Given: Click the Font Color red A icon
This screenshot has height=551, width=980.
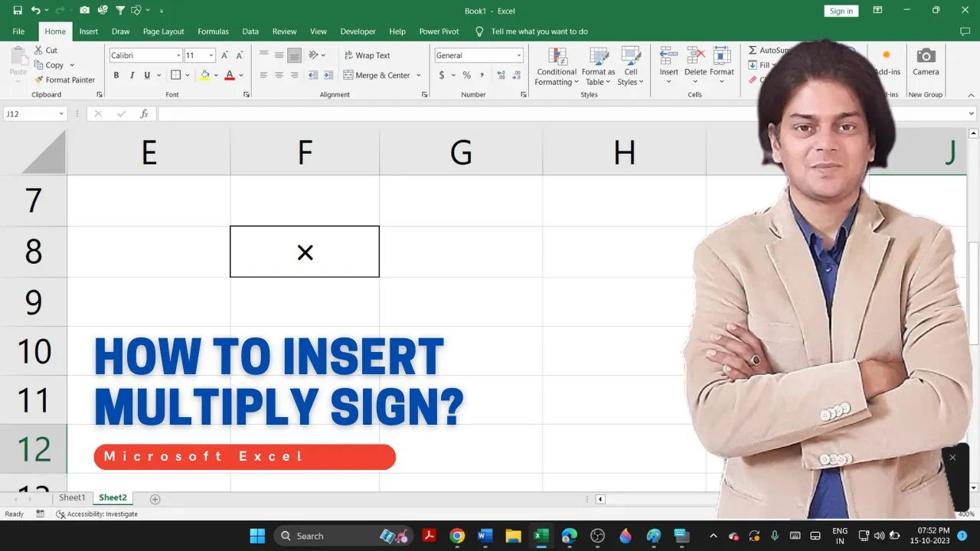Looking at the screenshot, I should pos(230,75).
